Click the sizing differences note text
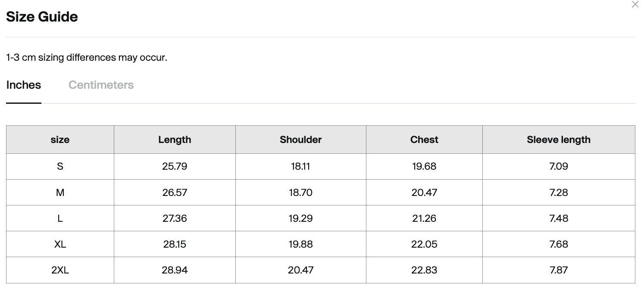The width and height of the screenshot is (644, 292). 87,57
